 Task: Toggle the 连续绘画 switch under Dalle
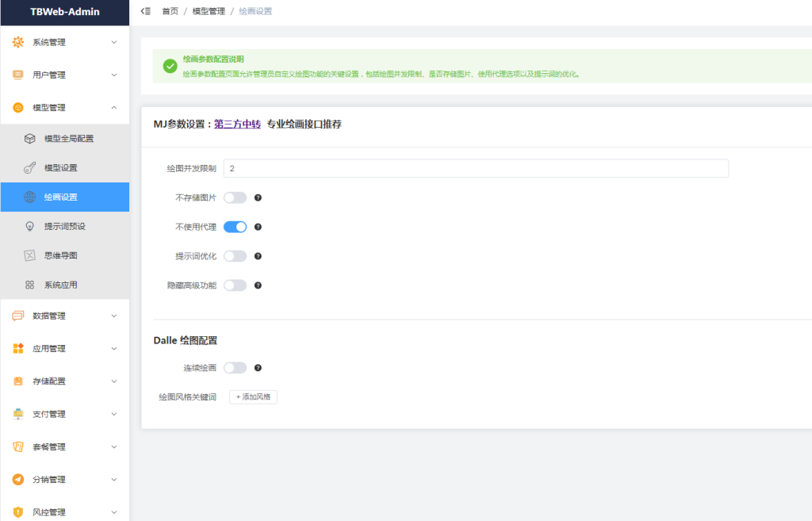coord(235,368)
